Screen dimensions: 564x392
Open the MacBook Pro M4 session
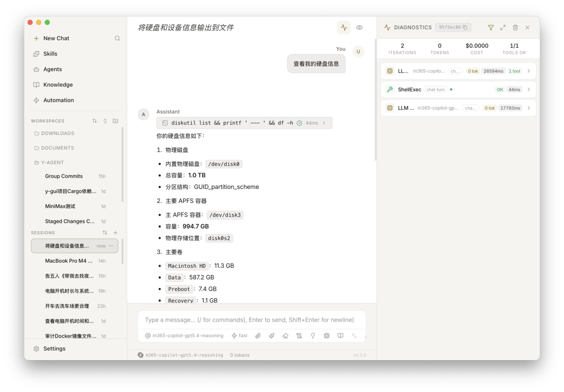point(75,261)
